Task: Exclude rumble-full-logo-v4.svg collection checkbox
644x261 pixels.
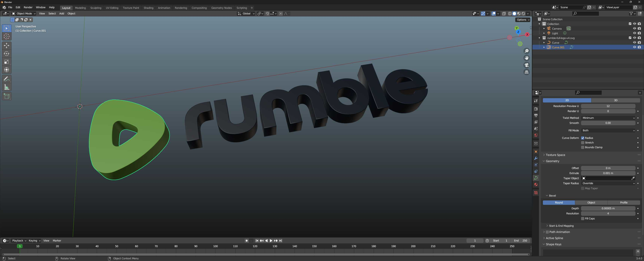Action: coord(630,38)
